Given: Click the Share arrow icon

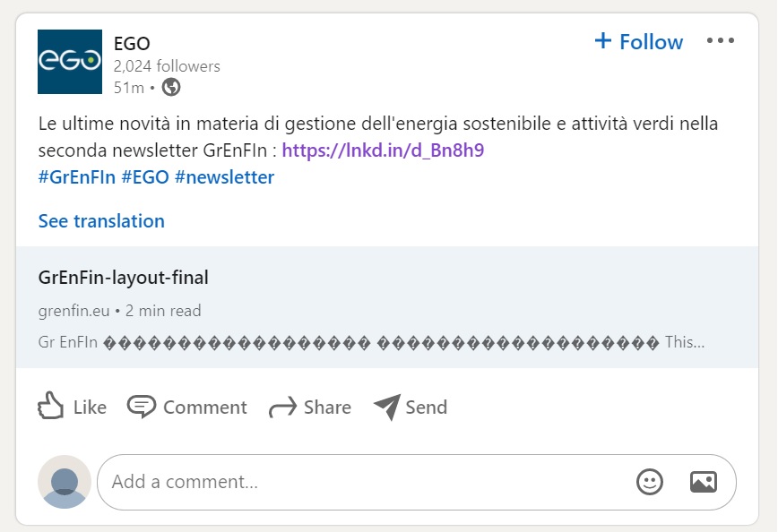Looking at the screenshot, I should [x=283, y=408].
